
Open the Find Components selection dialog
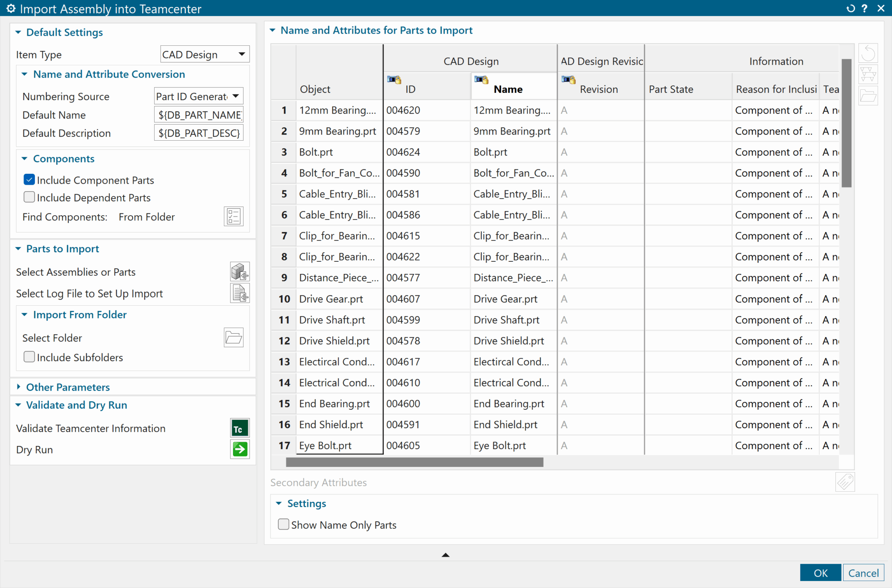click(x=233, y=216)
